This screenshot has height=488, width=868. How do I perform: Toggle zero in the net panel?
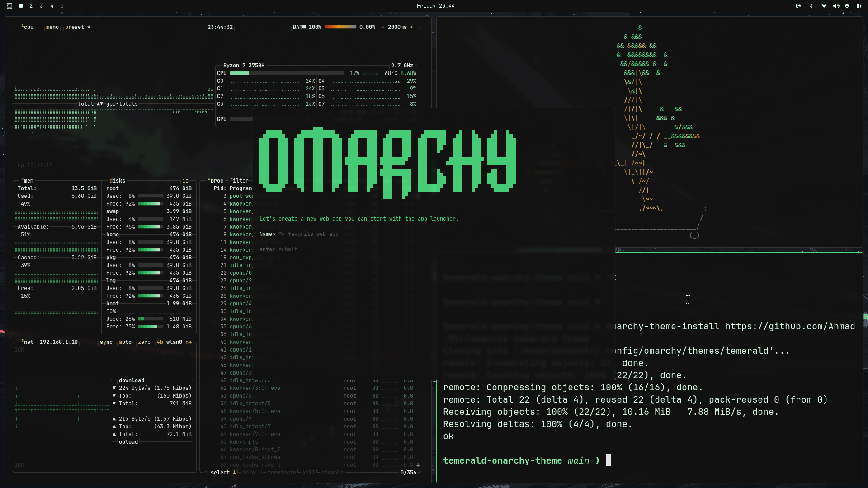pos(144,342)
